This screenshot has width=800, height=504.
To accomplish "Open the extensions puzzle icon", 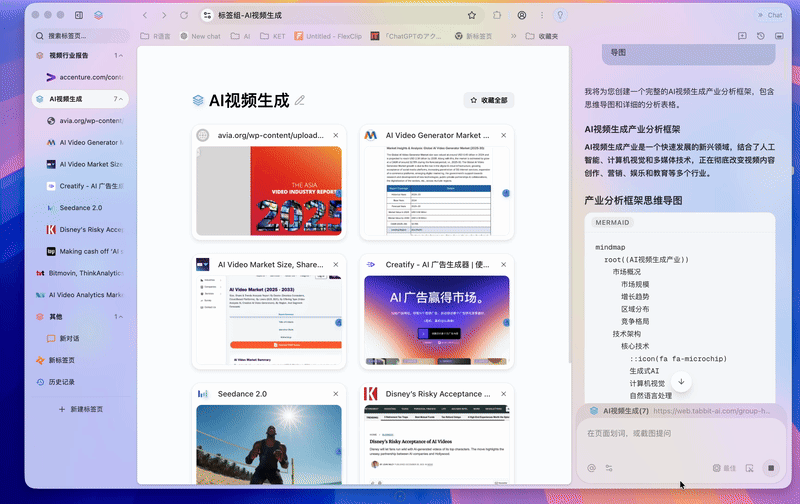I will tap(497, 15).
